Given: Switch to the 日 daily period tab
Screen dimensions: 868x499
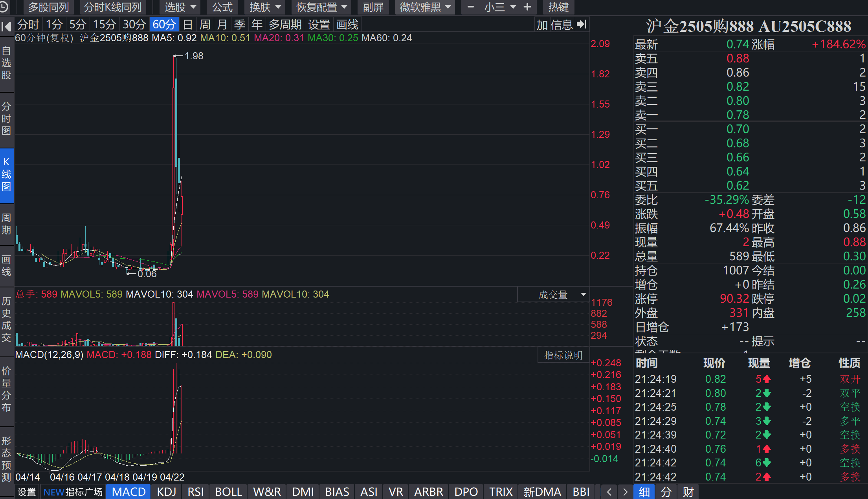Looking at the screenshot, I should click(188, 25).
